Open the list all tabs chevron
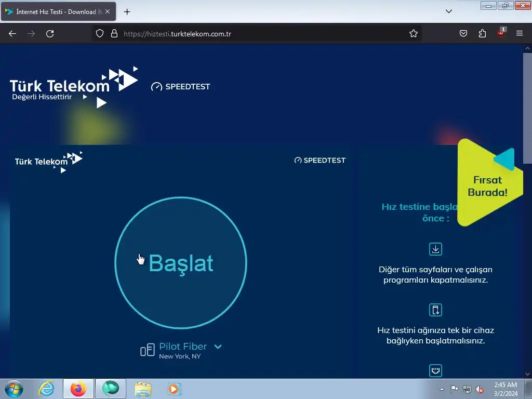The height and width of the screenshot is (399, 532). coord(448,11)
